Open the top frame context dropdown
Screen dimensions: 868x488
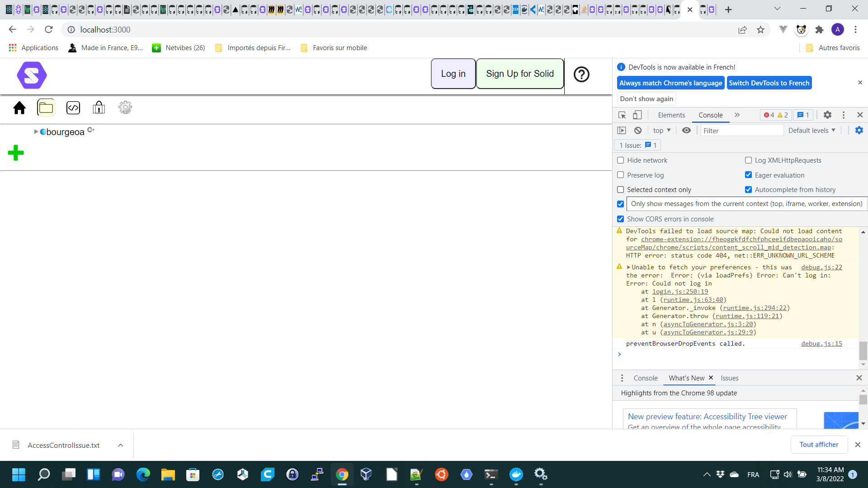(661, 130)
